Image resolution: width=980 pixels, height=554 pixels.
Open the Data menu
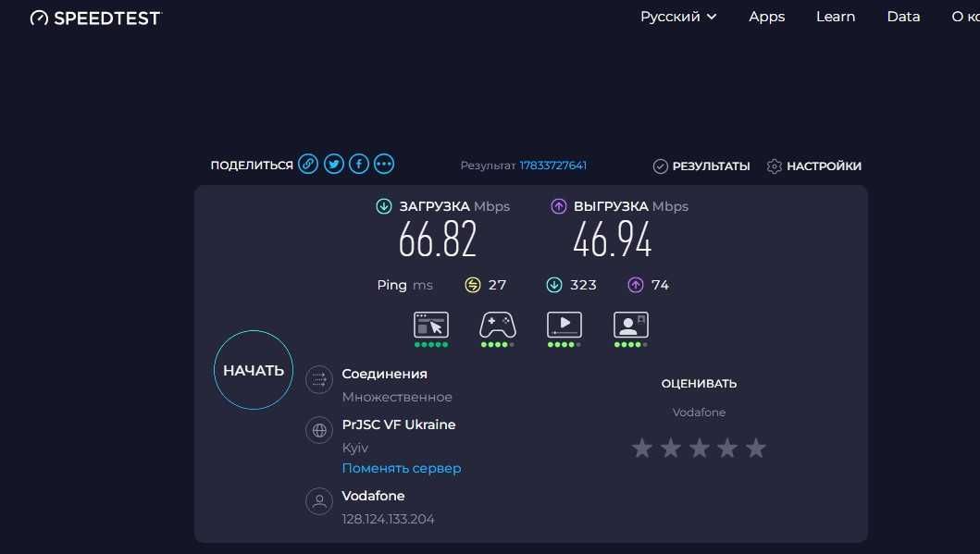point(903,17)
